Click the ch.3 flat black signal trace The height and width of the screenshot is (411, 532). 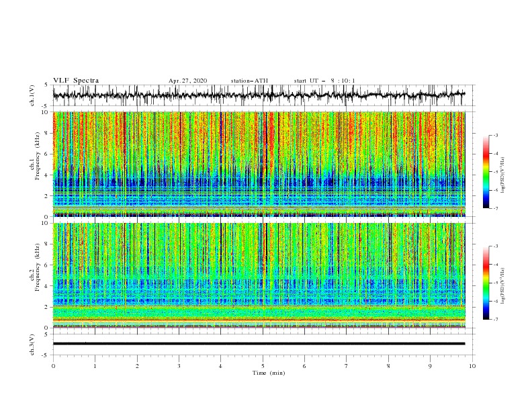259,344
